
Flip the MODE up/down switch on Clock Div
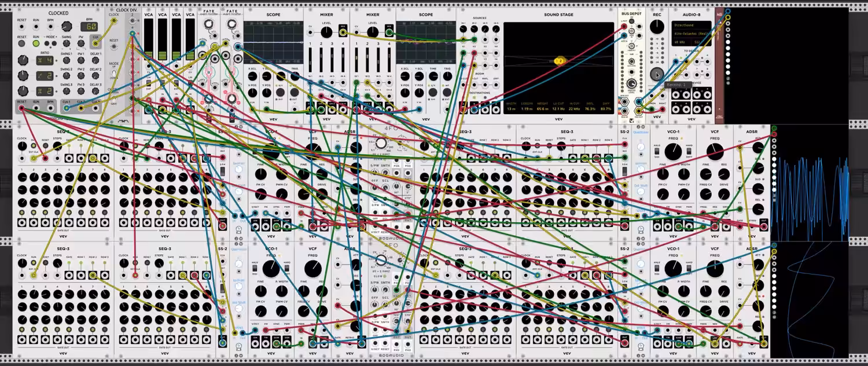point(113,72)
